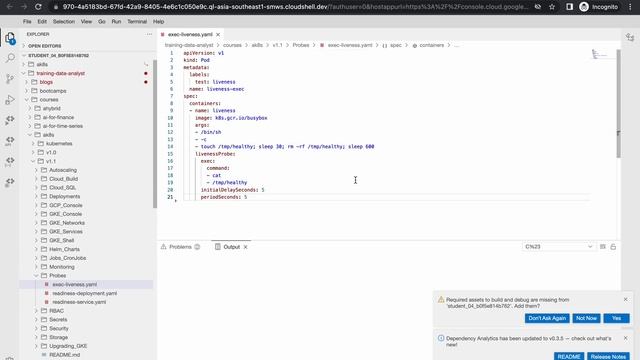
Task: Open the File menu
Action: click(x=27, y=22)
